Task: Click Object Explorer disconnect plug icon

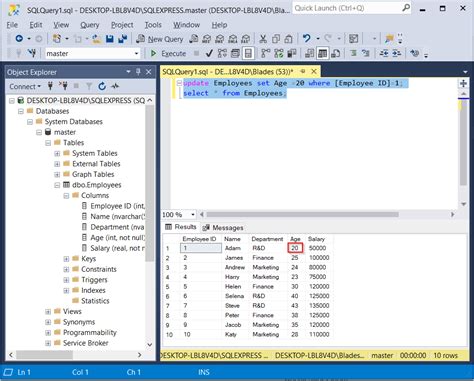Action: point(63,86)
